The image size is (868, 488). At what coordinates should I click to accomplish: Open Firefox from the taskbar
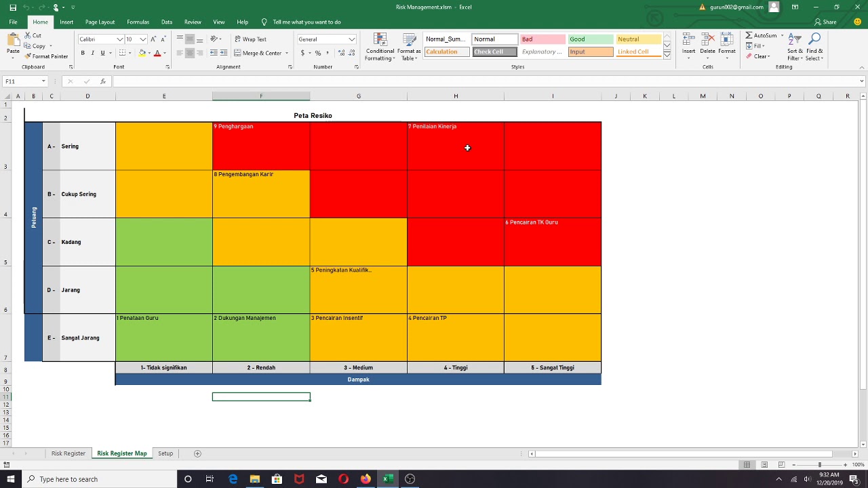pyautogui.click(x=366, y=479)
